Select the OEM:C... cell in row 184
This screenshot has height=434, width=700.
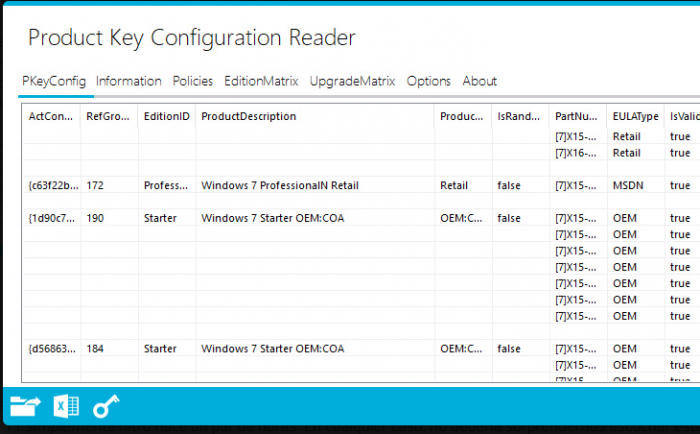[x=461, y=349]
